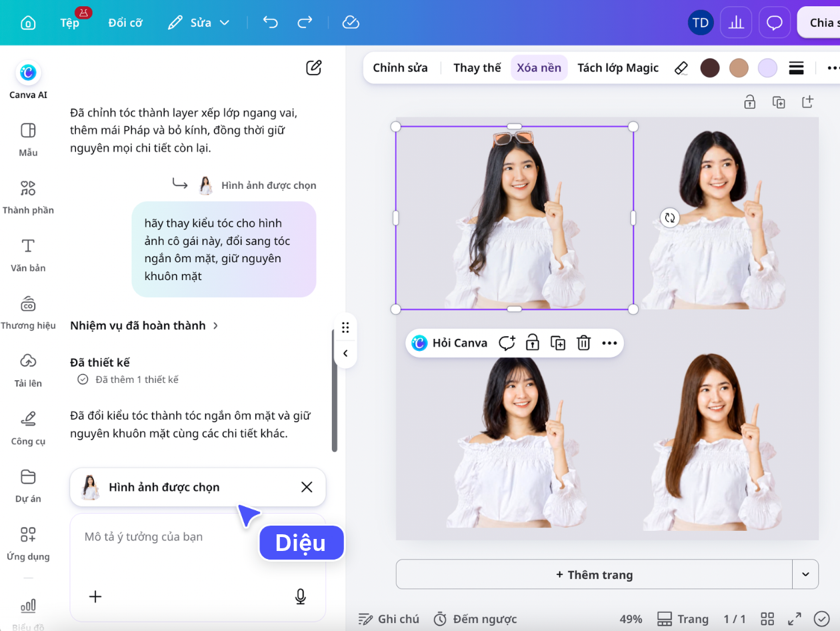
Task: Pick the light lavender color swatch
Action: tap(768, 68)
